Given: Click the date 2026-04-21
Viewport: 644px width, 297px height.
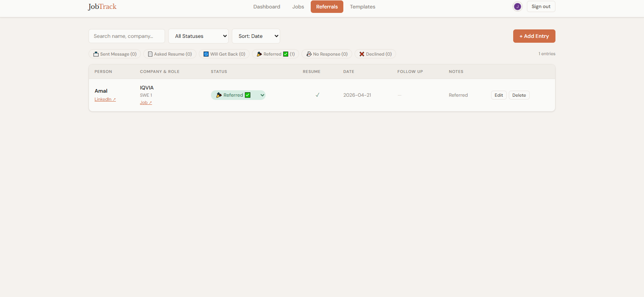Looking at the screenshot, I should (357, 95).
